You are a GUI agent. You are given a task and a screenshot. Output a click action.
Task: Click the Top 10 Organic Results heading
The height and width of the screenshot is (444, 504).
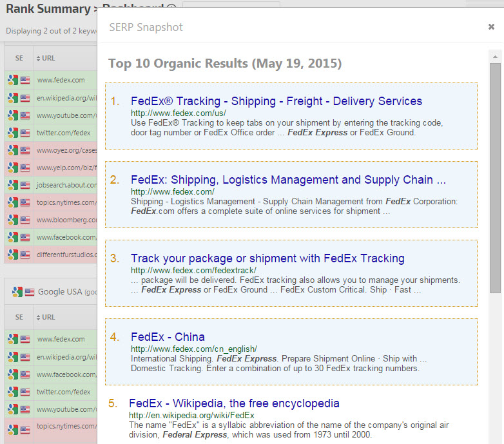[225, 63]
